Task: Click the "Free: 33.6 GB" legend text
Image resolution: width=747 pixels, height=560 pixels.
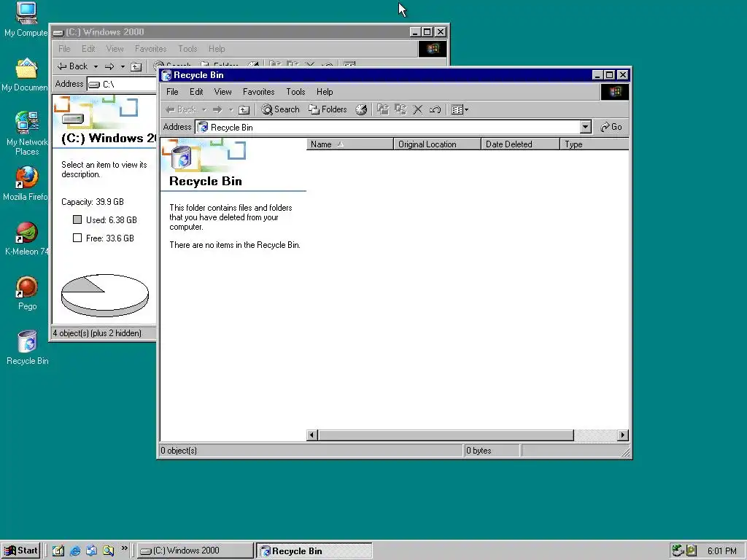Action: click(110, 238)
